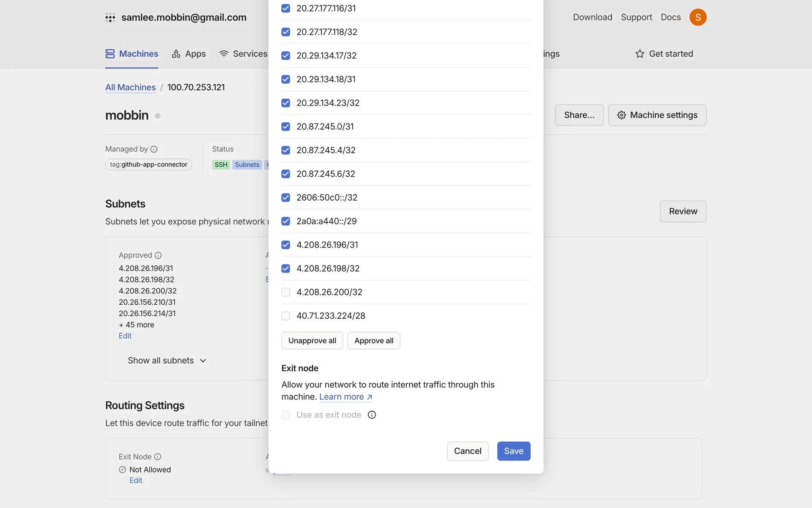The height and width of the screenshot is (508, 812).
Task: Go to the Support page
Action: 636,17
